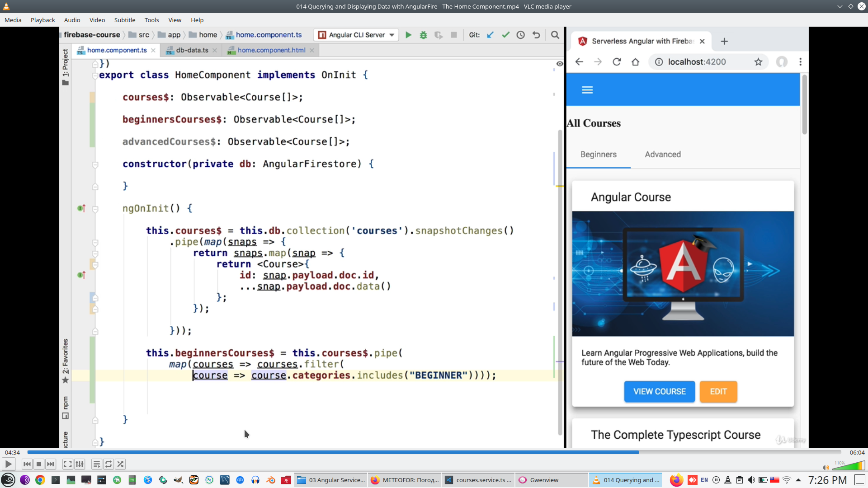Open the KDE application launcher

(x=8, y=480)
